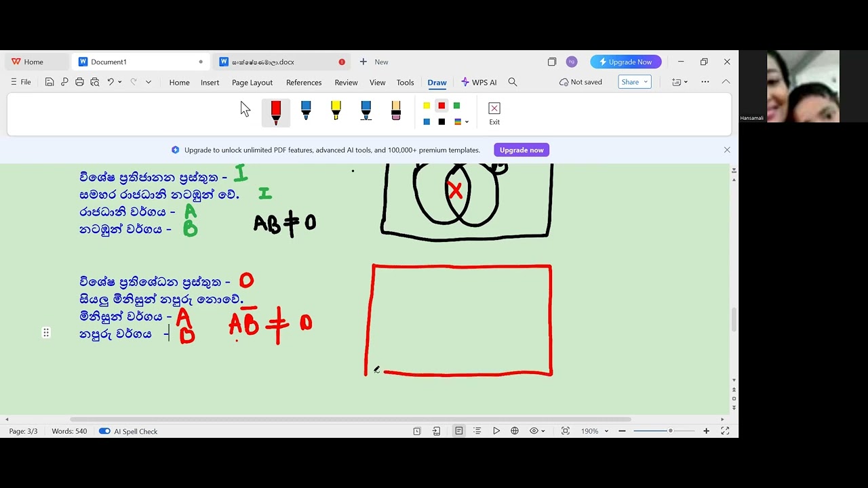Open the 190% zoom level dropdown

click(x=595, y=431)
